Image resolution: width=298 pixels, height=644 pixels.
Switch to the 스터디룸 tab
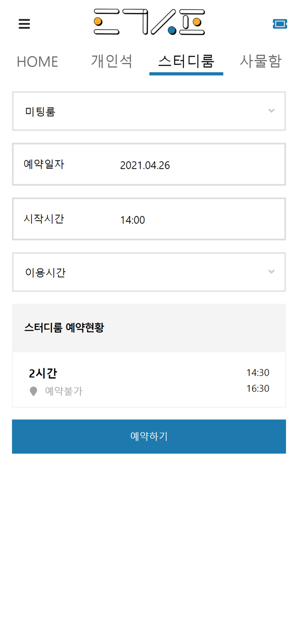186,61
